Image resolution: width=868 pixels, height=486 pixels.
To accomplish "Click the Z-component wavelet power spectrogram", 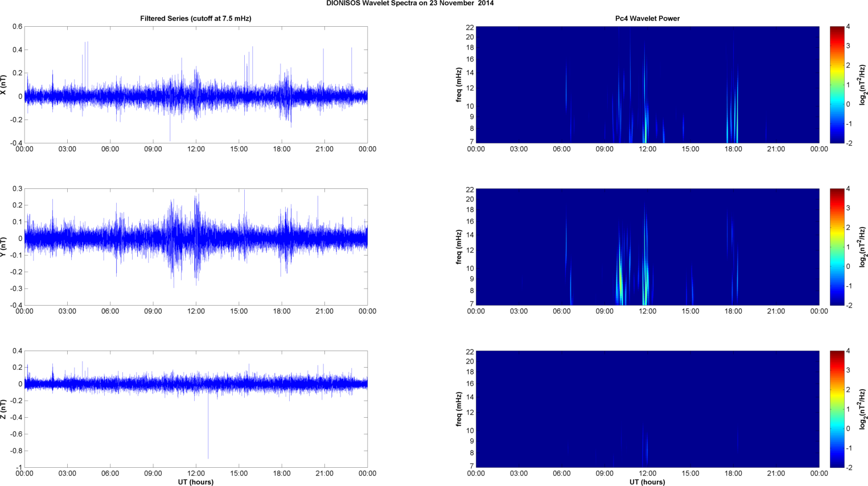I will click(647, 409).
